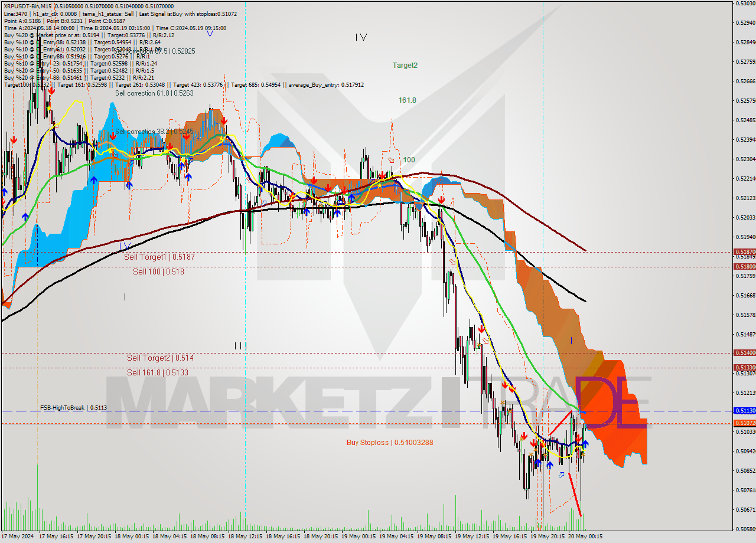This screenshot has height=543, width=756.
Task: Click the 'average_Buy_entry: 0.517912' text
Action: pyautogui.click(x=326, y=85)
